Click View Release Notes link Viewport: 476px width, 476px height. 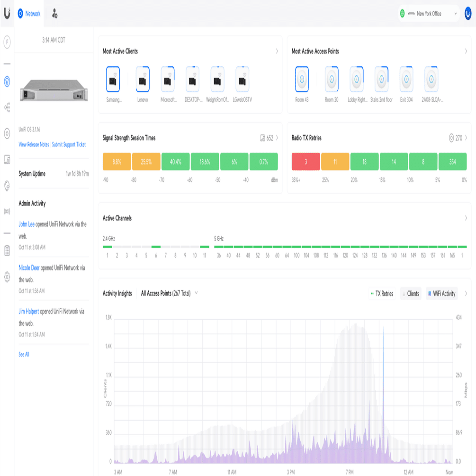pyautogui.click(x=34, y=144)
